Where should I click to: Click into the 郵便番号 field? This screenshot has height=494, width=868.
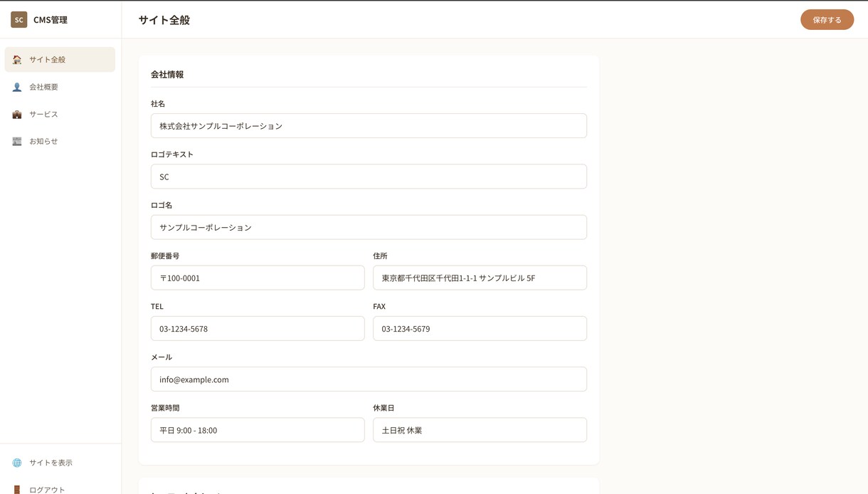point(258,278)
